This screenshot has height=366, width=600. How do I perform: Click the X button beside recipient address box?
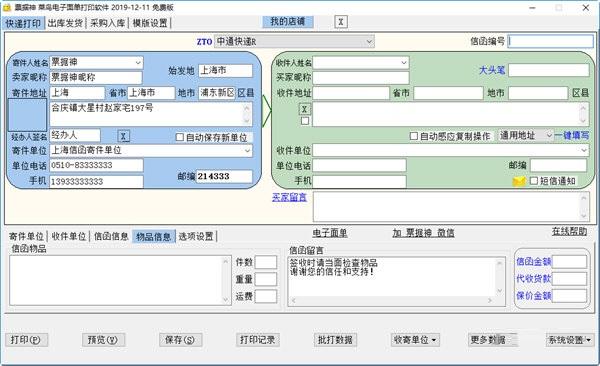point(305,109)
